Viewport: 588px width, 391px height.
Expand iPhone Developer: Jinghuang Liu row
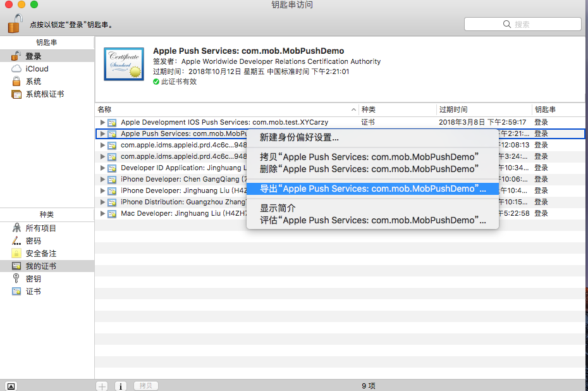point(102,190)
